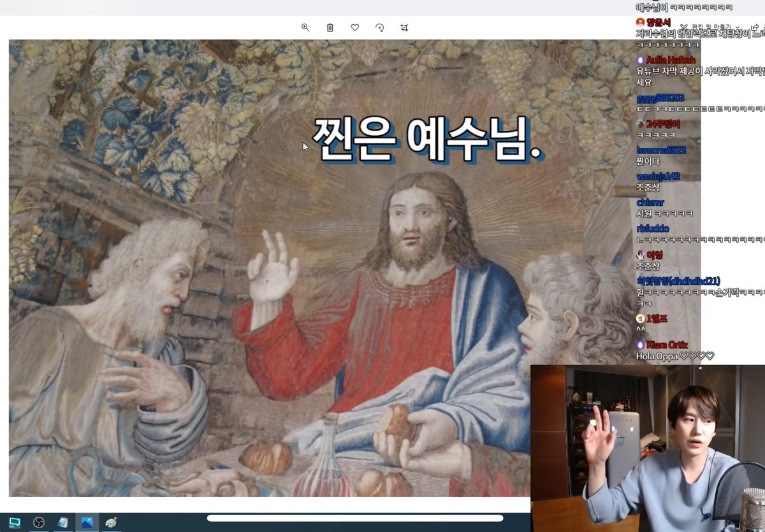This screenshot has width=765, height=532.
Task: Open OBS Studio from the taskbar
Action: click(x=38, y=522)
